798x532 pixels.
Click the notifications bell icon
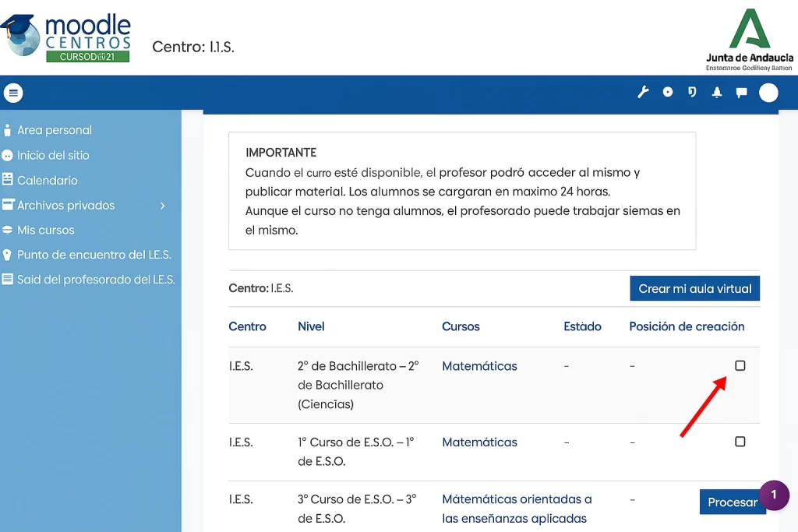[x=717, y=92]
